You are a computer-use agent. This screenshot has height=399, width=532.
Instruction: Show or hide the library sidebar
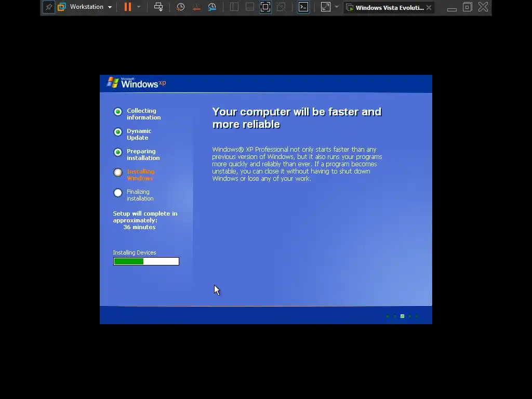(234, 7)
